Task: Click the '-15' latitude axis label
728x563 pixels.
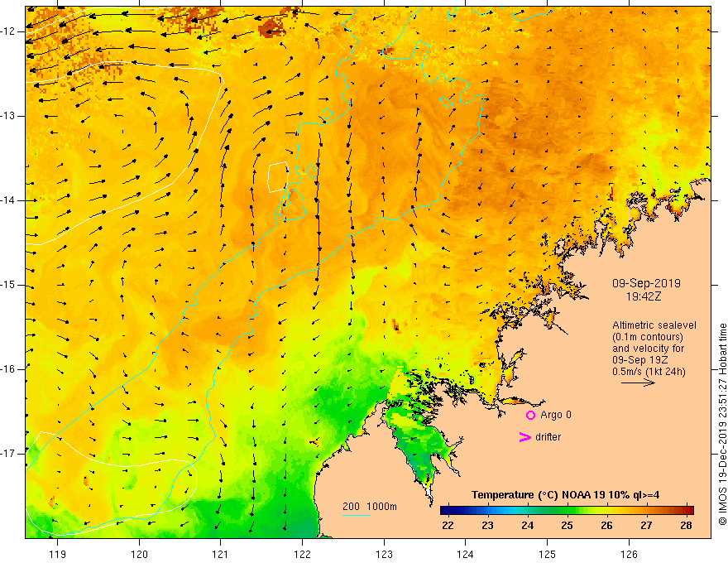Action: 8,285
